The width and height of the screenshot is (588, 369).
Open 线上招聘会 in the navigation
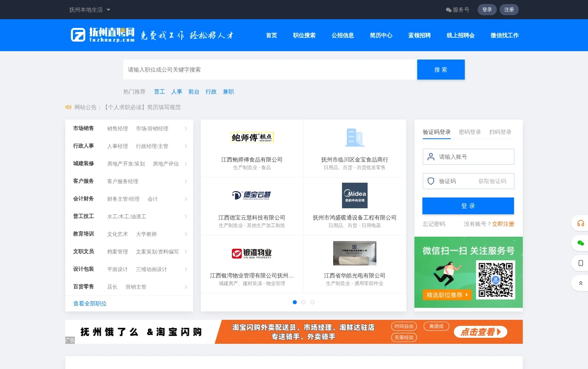click(461, 35)
